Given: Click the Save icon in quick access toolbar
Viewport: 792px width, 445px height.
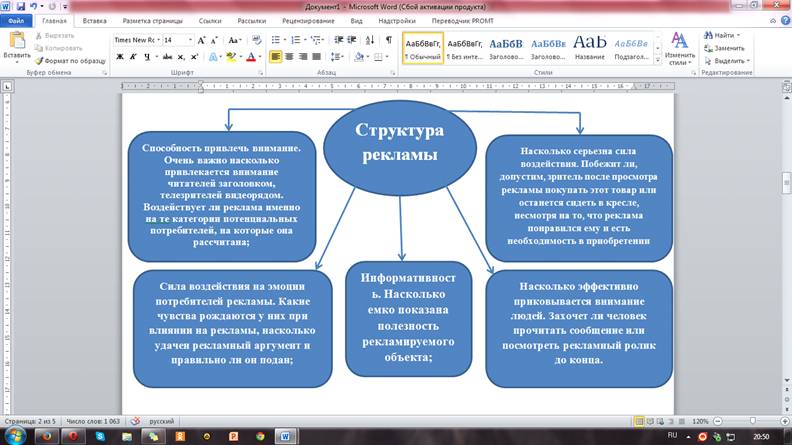Looking at the screenshot, I should coord(20,5).
